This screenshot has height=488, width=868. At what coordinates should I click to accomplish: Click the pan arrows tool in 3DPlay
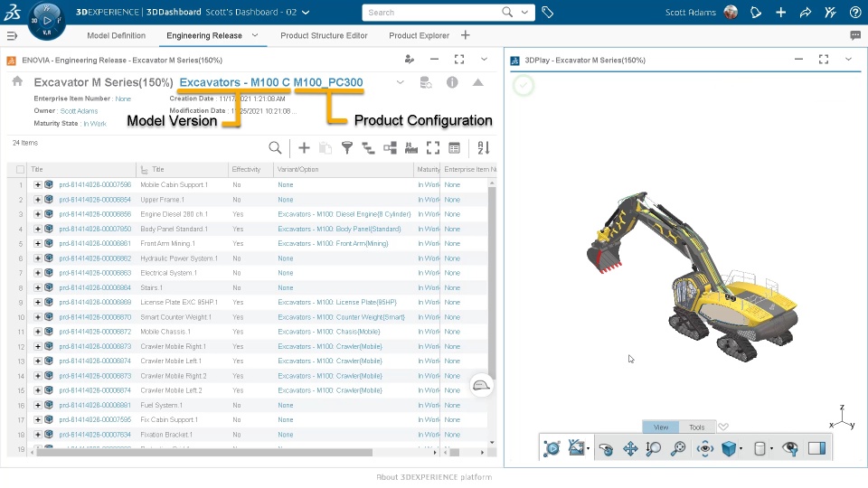point(630,448)
